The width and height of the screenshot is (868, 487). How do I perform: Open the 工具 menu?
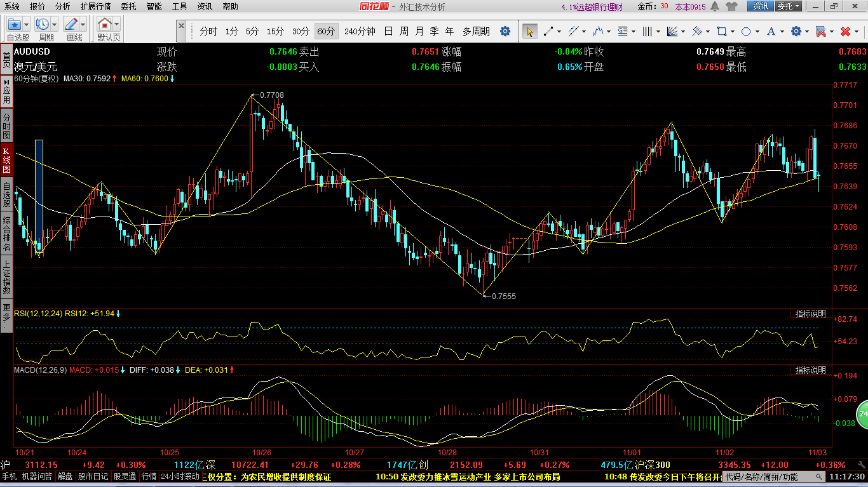tap(179, 6)
